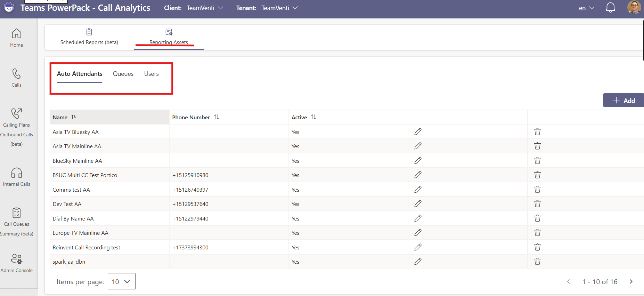Select the Users tab

[152, 74]
